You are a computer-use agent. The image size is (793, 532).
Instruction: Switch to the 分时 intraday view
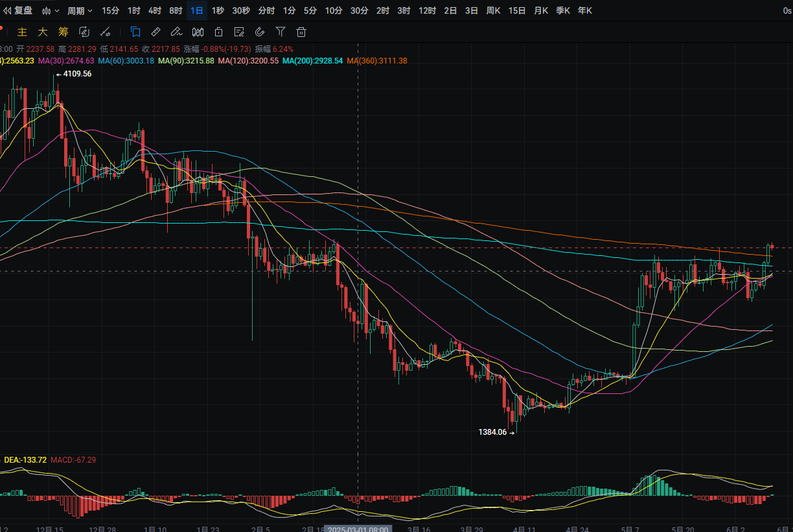click(266, 10)
